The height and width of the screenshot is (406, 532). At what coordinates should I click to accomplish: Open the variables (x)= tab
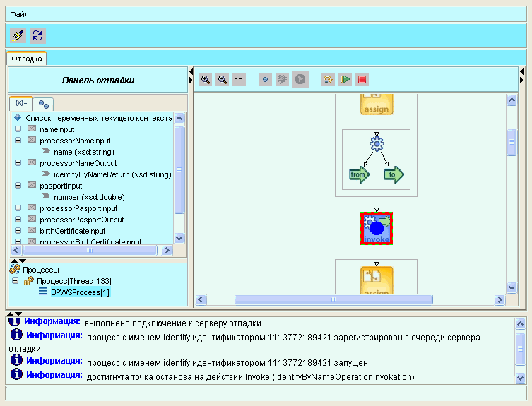(x=20, y=103)
